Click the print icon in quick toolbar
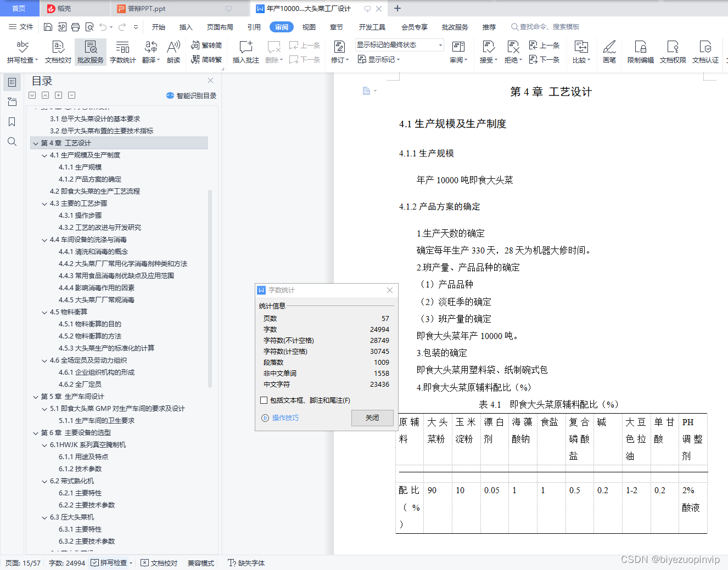The width and height of the screenshot is (728, 570). click(75, 27)
